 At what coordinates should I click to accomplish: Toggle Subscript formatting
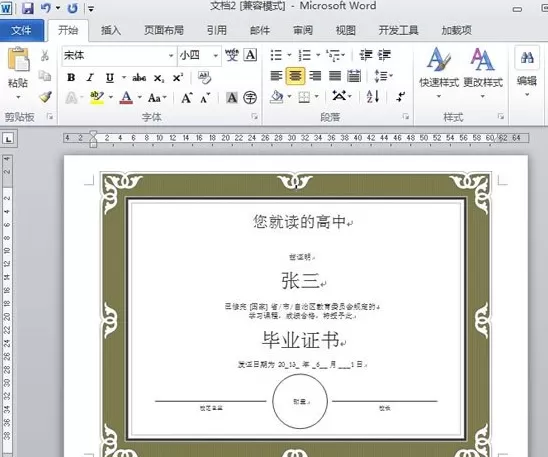159,78
